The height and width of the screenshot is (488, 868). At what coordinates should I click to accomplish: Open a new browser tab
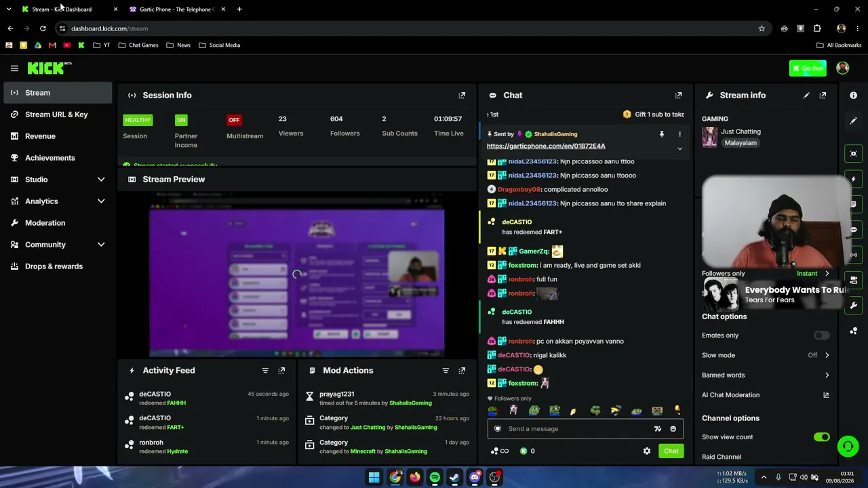point(239,9)
